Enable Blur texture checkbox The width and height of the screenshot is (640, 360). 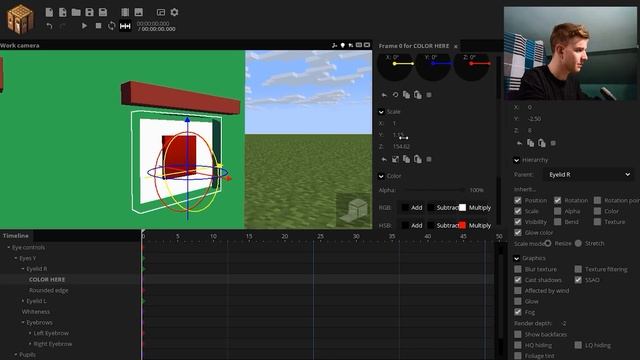518,269
